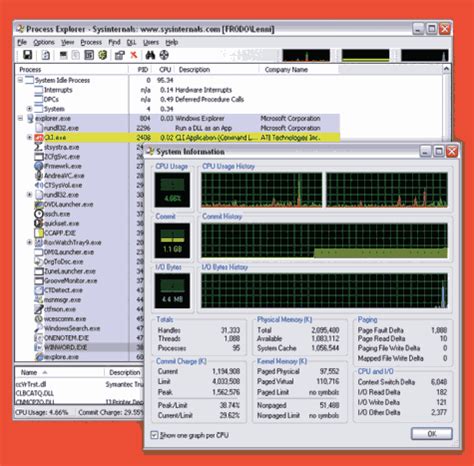Click the I/O mini graph in the toolbar

[x=425, y=55]
